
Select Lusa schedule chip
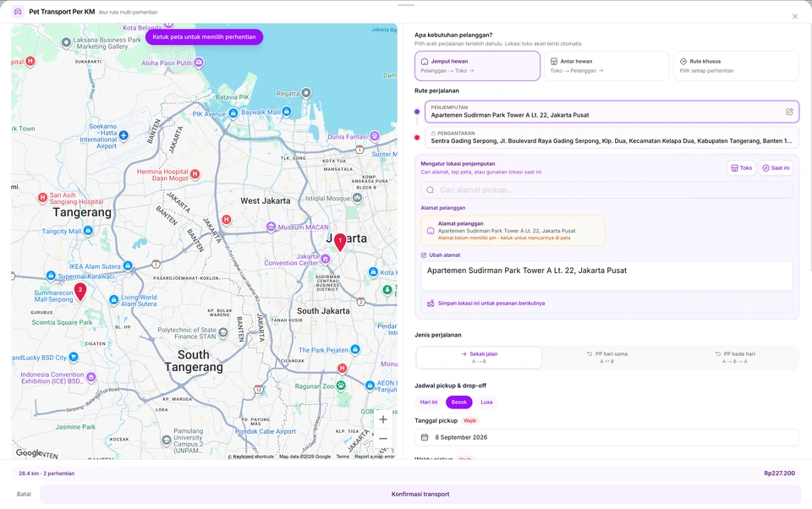point(486,402)
